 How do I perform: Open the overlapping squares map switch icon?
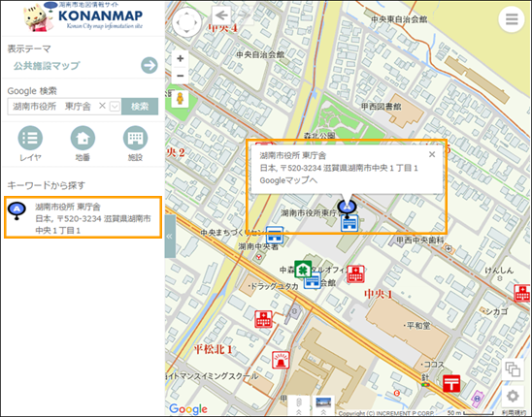[x=513, y=369]
